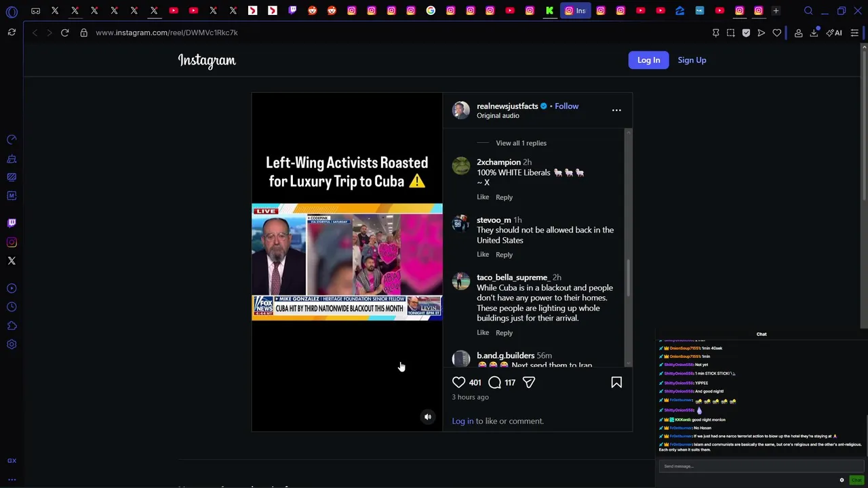868x488 pixels.
Task: Reload the page with the refresh icon
Action: click(x=65, y=33)
